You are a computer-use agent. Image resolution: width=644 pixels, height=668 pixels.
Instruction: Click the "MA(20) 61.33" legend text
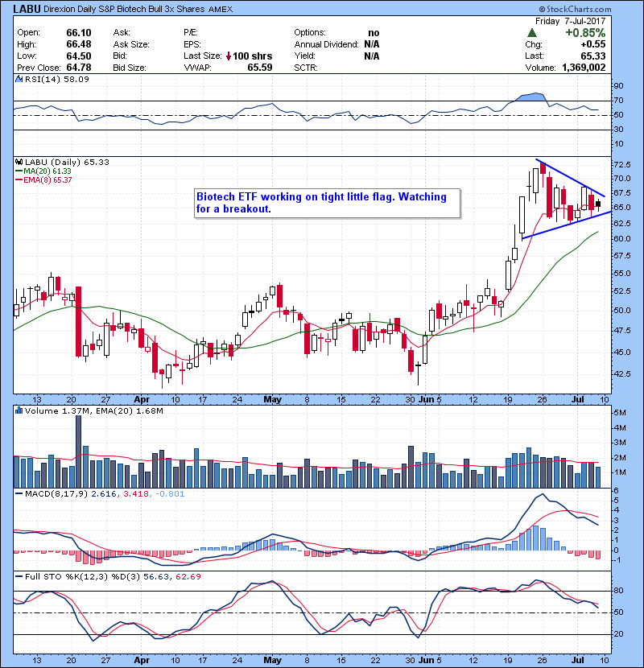(47, 171)
